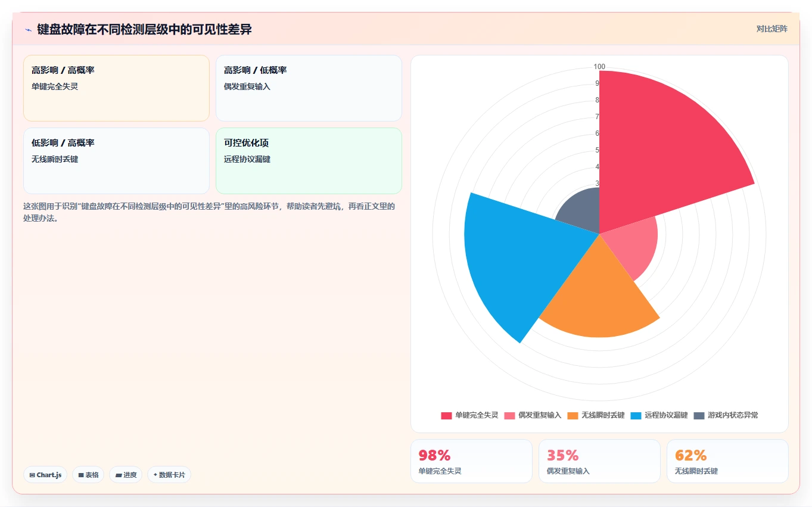812x507 pixels.
Task: Select the 高影响 / 低概率 card
Action: 309,88
